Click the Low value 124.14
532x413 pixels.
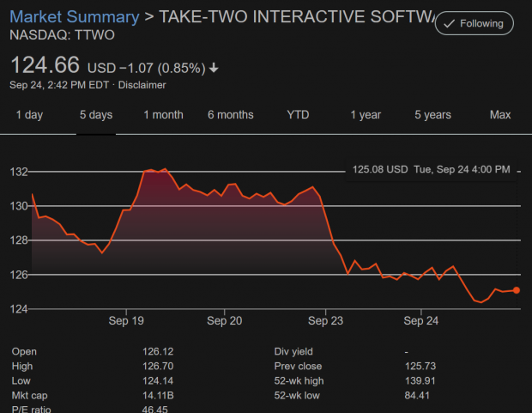click(x=158, y=380)
